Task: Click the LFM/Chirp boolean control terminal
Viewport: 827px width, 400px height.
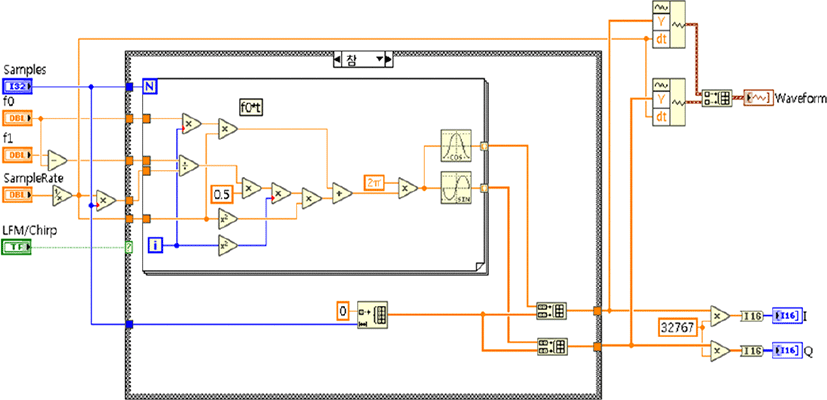Action: tap(17, 246)
